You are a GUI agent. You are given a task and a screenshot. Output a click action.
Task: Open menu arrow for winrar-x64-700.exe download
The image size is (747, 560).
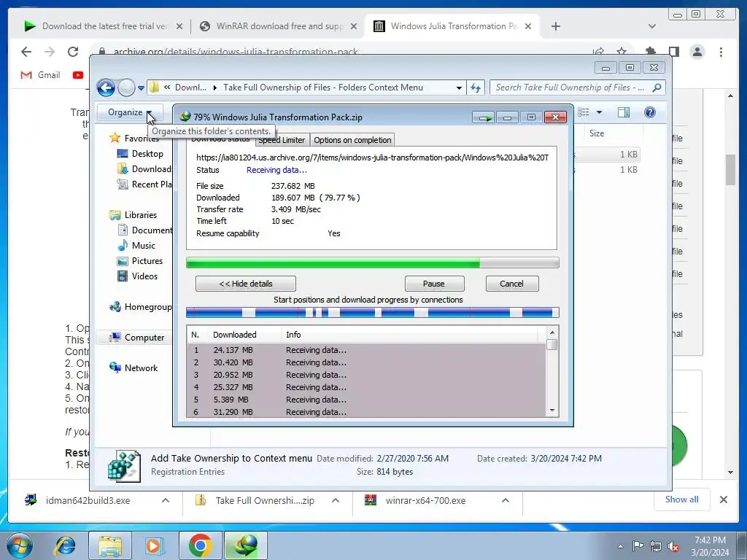(x=506, y=500)
